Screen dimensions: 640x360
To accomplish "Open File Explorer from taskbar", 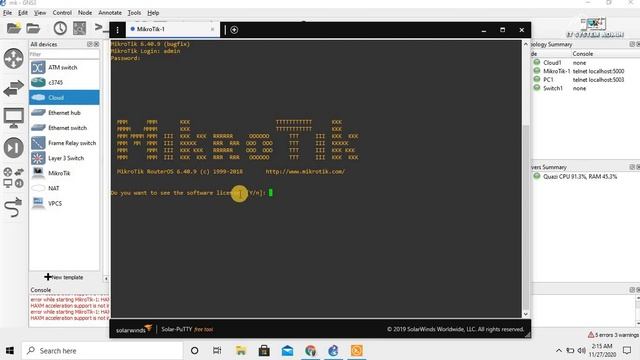I will [241, 351].
